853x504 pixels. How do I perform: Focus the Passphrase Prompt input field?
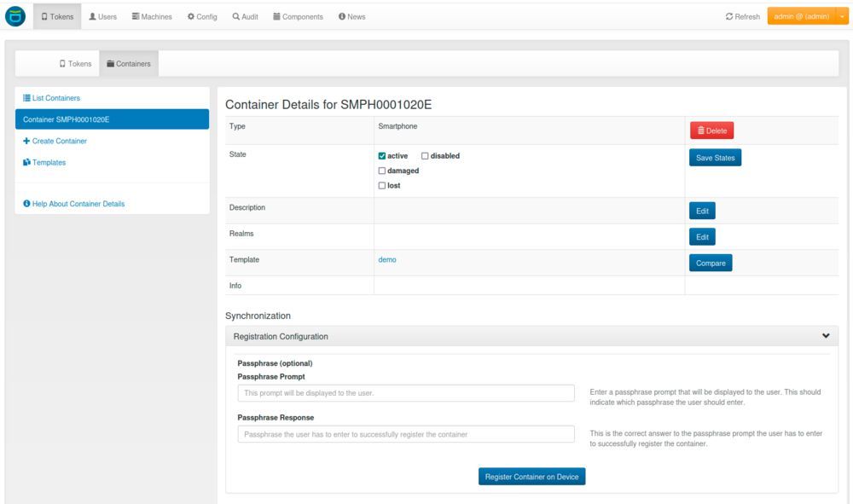(x=406, y=393)
